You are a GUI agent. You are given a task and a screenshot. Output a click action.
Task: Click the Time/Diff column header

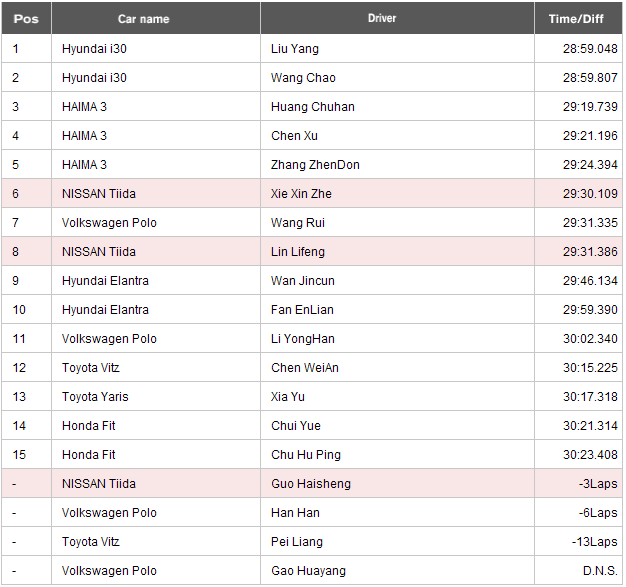[x=578, y=18]
